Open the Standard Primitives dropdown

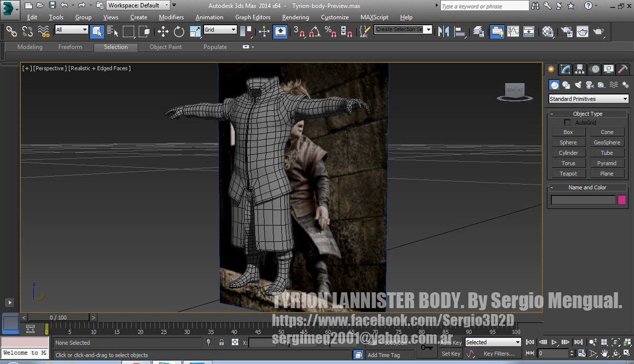click(588, 99)
